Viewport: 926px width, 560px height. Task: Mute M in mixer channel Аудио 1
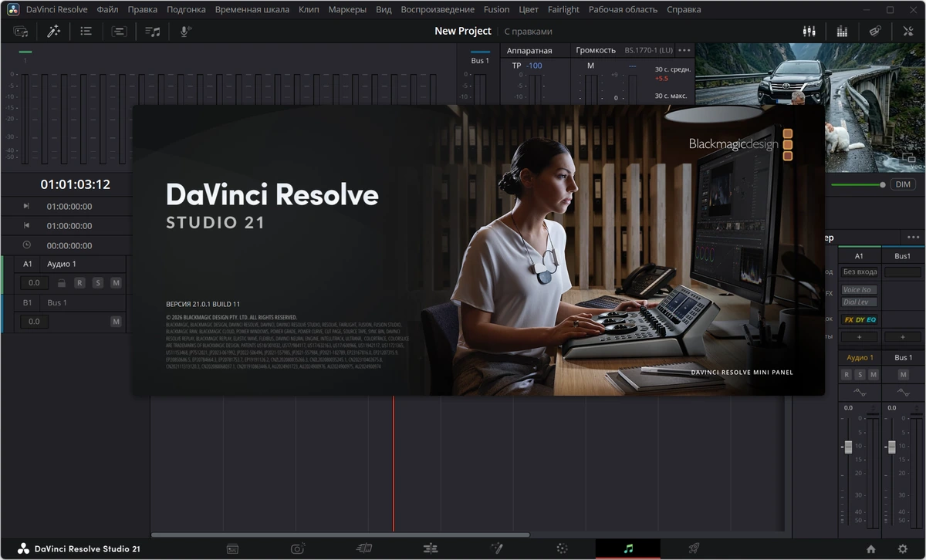[874, 374]
